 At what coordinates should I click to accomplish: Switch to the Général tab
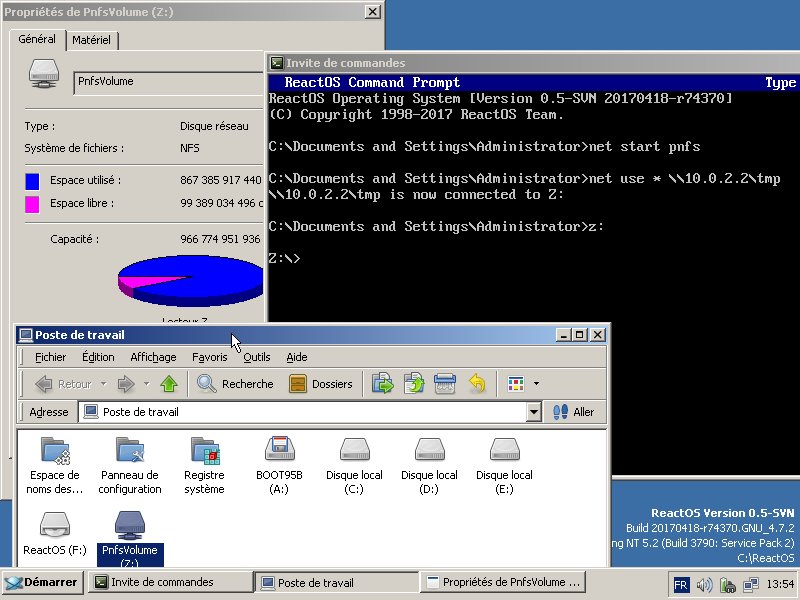point(37,39)
